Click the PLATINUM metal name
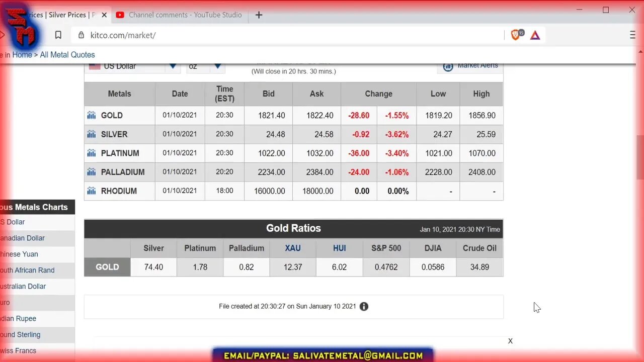Image resolution: width=644 pixels, height=362 pixels. (120, 153)
